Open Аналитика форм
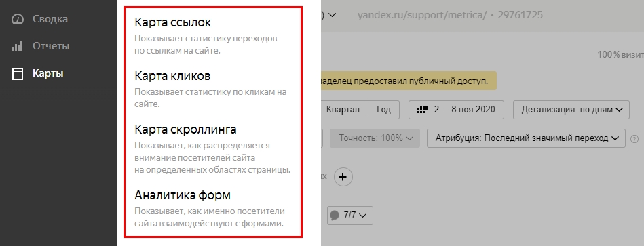 point(183,195)
